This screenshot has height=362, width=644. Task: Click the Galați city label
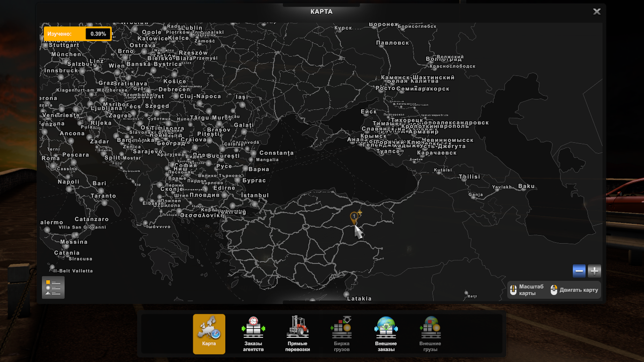coord(244,125)
